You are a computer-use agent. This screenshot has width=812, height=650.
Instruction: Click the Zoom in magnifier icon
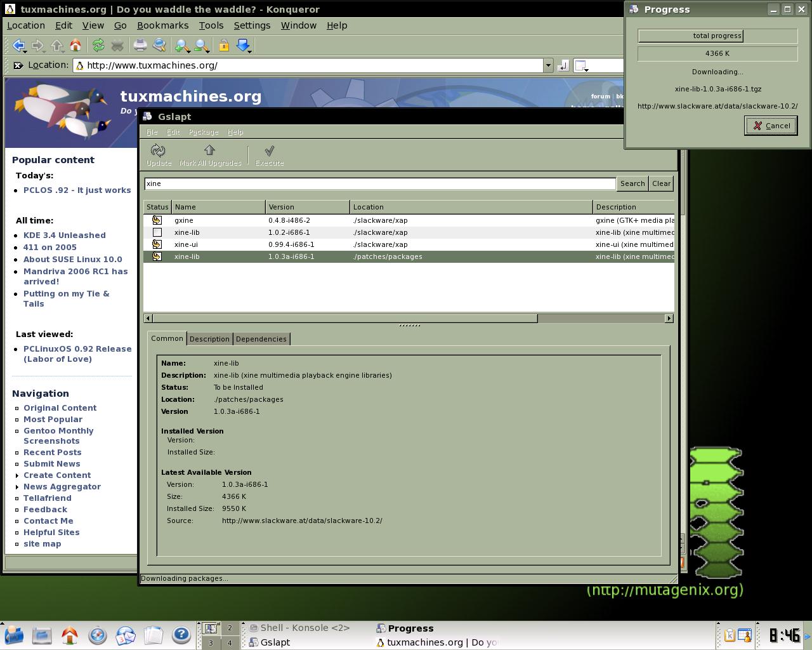pyautogui.click(x=182, y=45)
